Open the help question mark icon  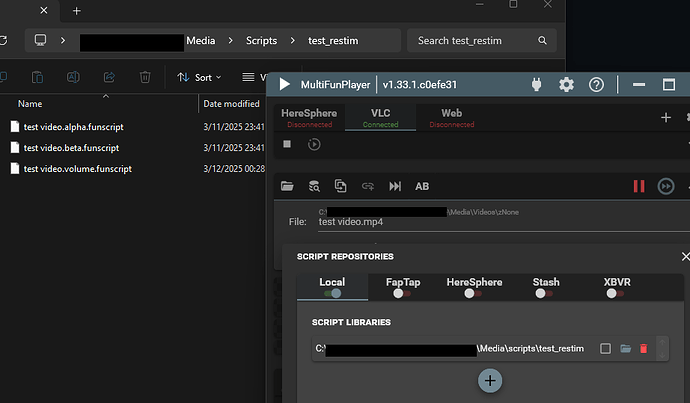[596, 84]
